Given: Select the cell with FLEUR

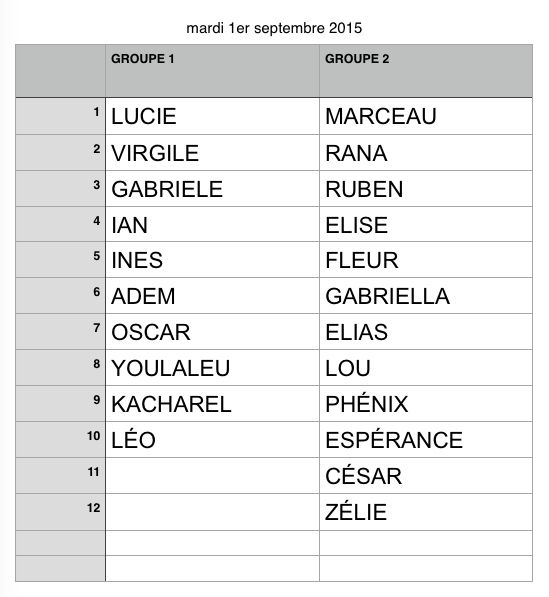Looking at the screenshot, I should [x=426, y=260].
